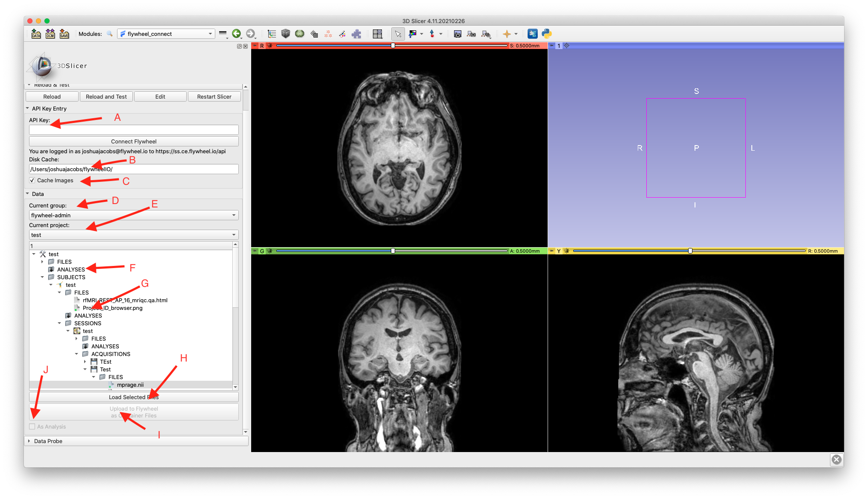Open the flywheel_connect module dropdown

166,34
